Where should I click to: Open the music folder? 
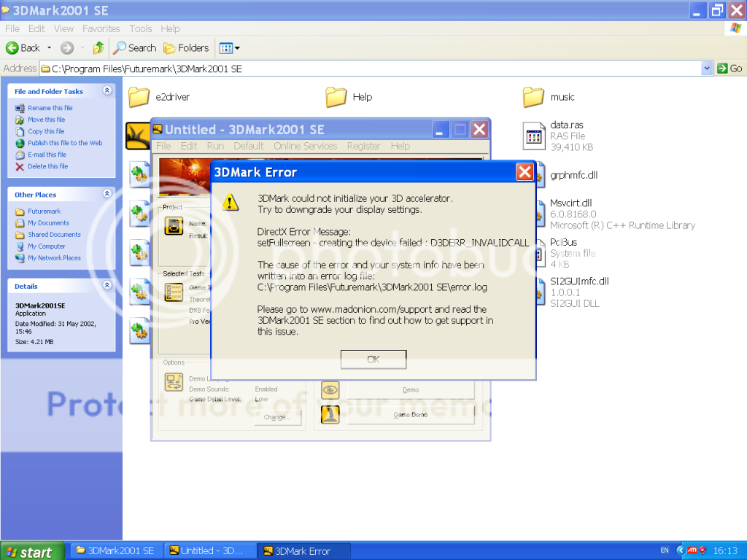(x=533, y=97)
